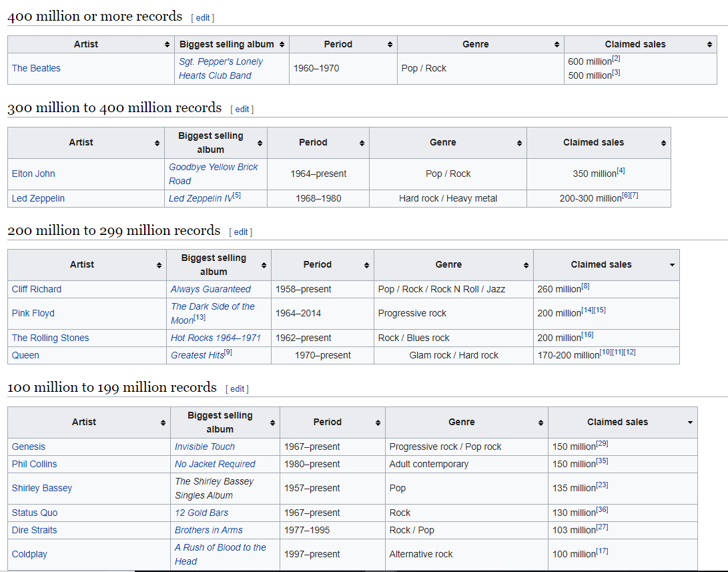Open Elton John artist link
The width and height of the screenshot is (728, 572).
[33, 174]
